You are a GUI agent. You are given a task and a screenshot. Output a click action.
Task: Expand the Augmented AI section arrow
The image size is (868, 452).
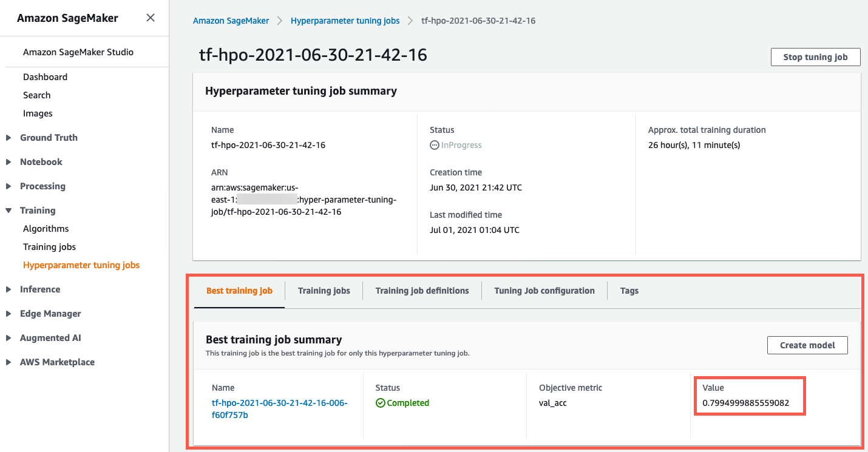point(8,338)
